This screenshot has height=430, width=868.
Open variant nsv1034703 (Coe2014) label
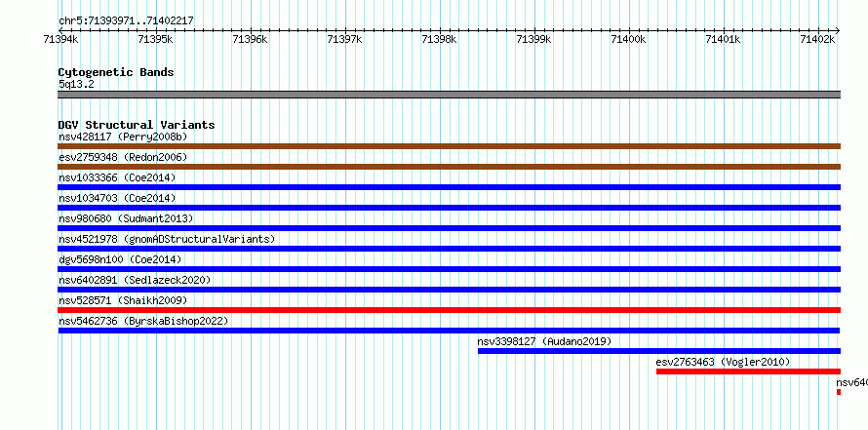117,198
